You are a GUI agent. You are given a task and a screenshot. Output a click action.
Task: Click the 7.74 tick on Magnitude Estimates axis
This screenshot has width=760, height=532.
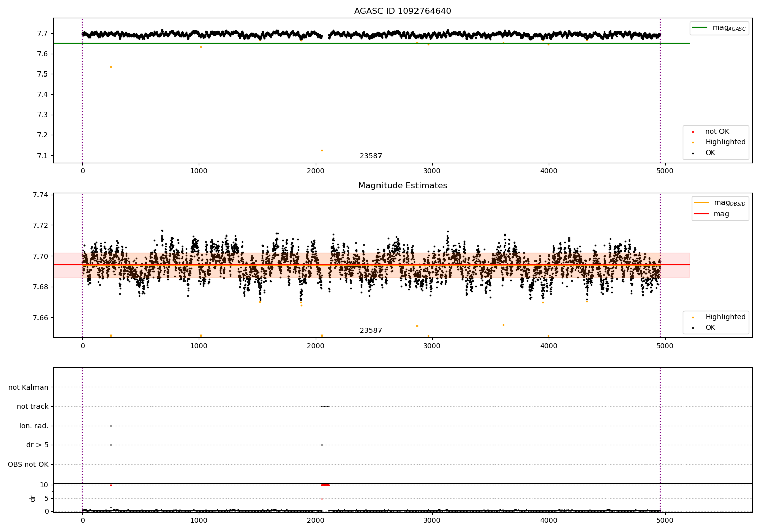(41, 195)
